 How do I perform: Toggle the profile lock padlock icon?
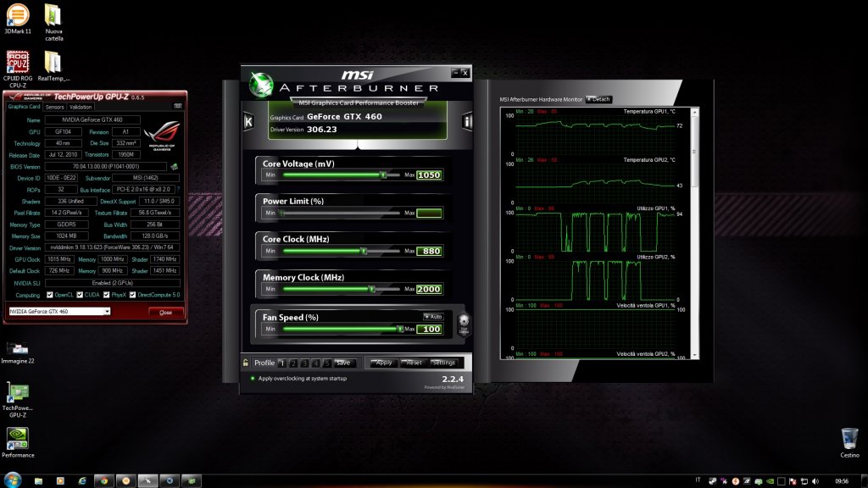pyautogui.click(x=245, y=363)
